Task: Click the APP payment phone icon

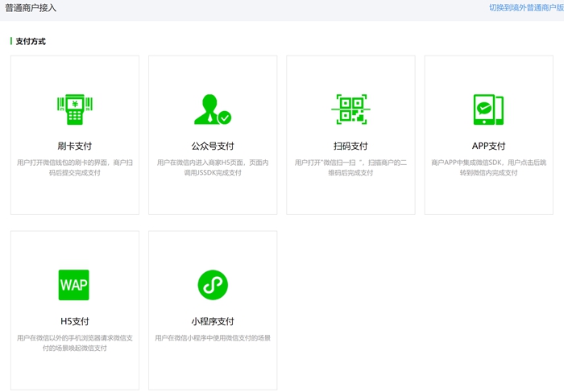Action: [488, 109]
